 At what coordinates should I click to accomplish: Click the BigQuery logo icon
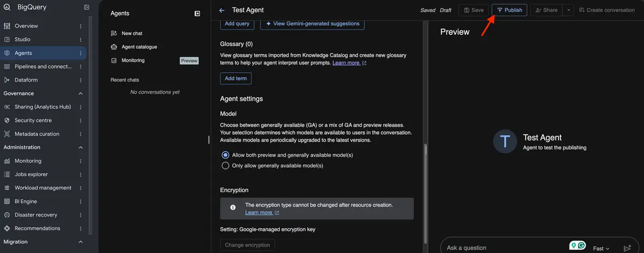click(6, 8)
